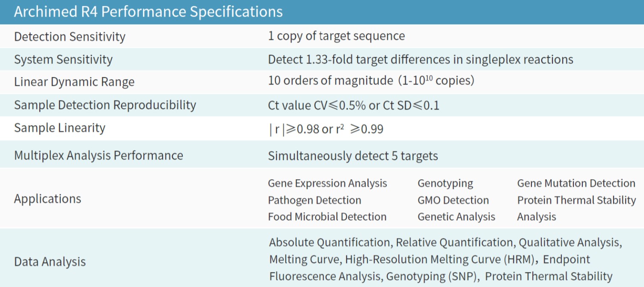The height and width of the screenshot is (287, 644).
Task: Select the Gene Expression Analysis entry
Action: pos(327,183)
